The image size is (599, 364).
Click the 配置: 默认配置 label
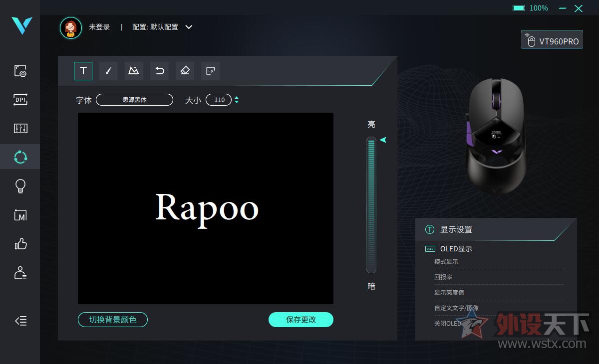(155, 27)
